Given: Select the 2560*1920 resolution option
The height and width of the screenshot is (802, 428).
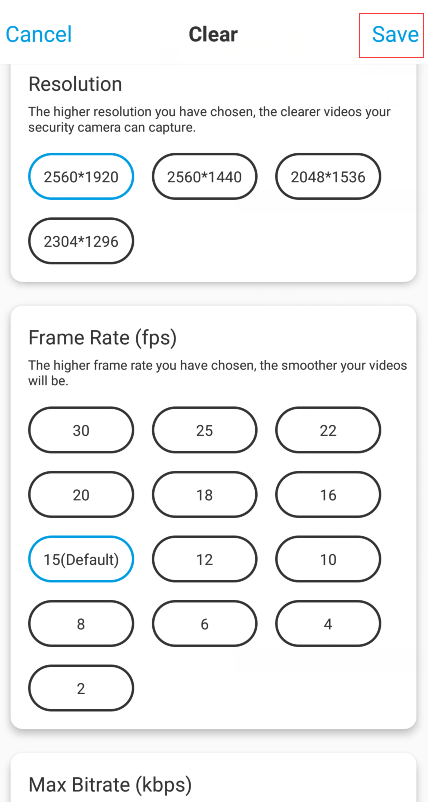Looking at the screenshot, I should (81, 177).
